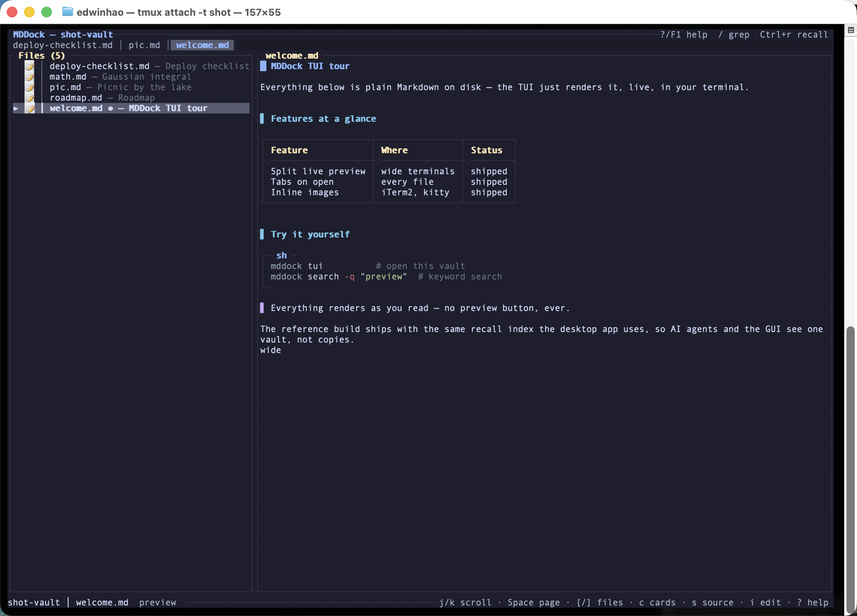Click the note icon beside pic.md

click(29, 87)
